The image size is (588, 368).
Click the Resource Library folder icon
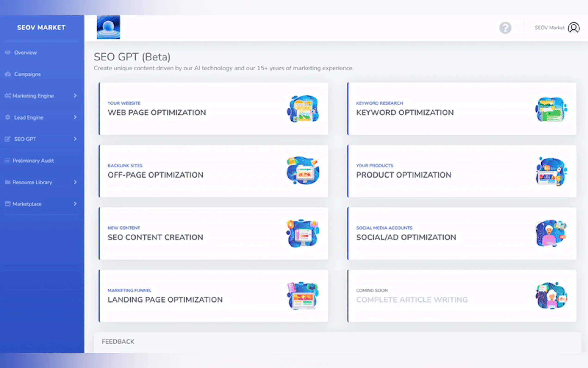click(8, 182)
